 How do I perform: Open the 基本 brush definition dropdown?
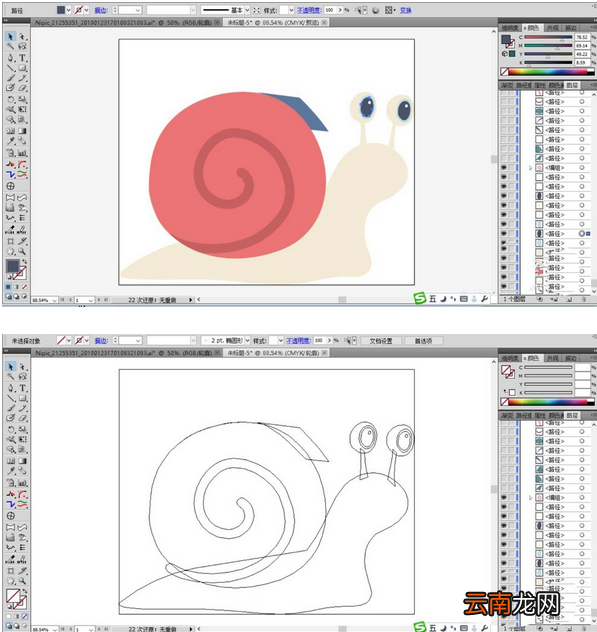click(247, 10)
